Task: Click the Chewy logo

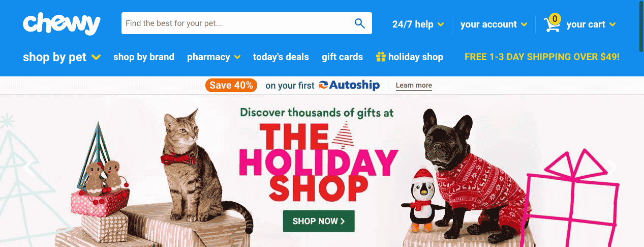Action: 62,24
